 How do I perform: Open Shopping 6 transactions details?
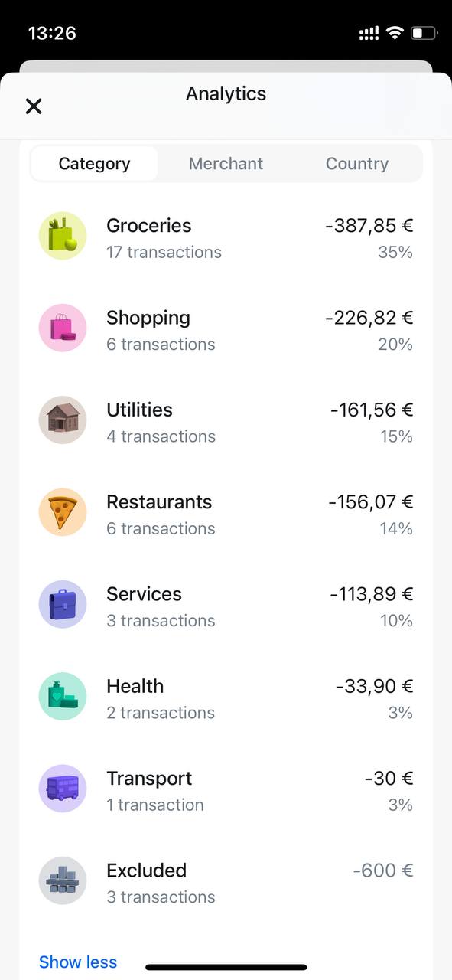tap(161, 345)
